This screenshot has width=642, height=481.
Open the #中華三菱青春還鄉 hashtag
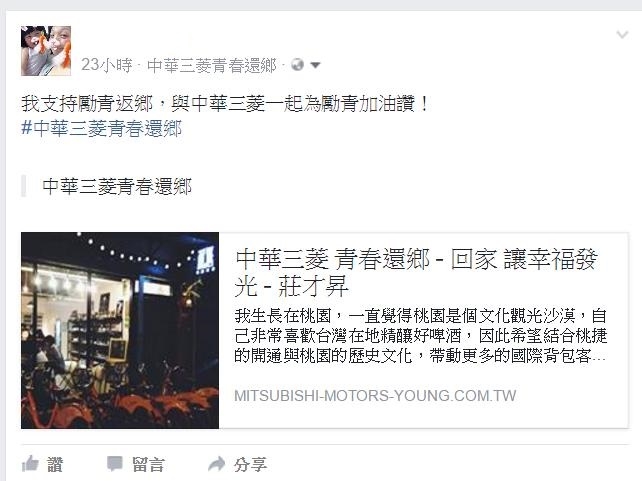102,129
